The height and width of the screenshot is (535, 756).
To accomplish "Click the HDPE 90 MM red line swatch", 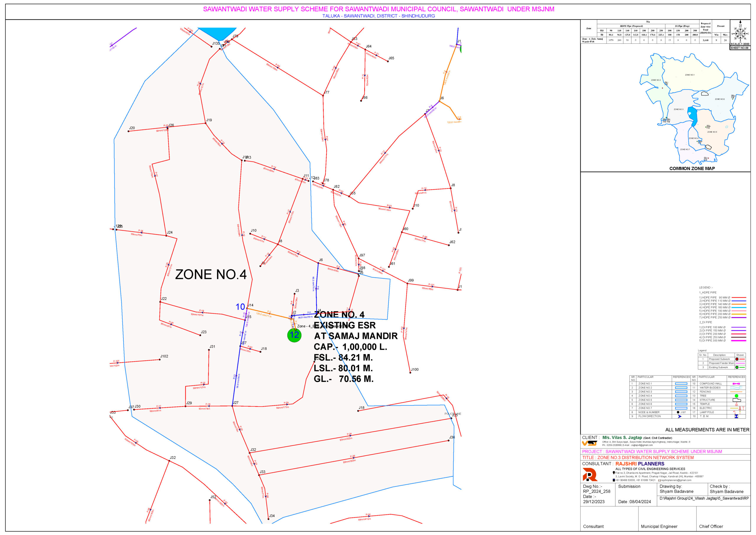I will click(739, 297).
